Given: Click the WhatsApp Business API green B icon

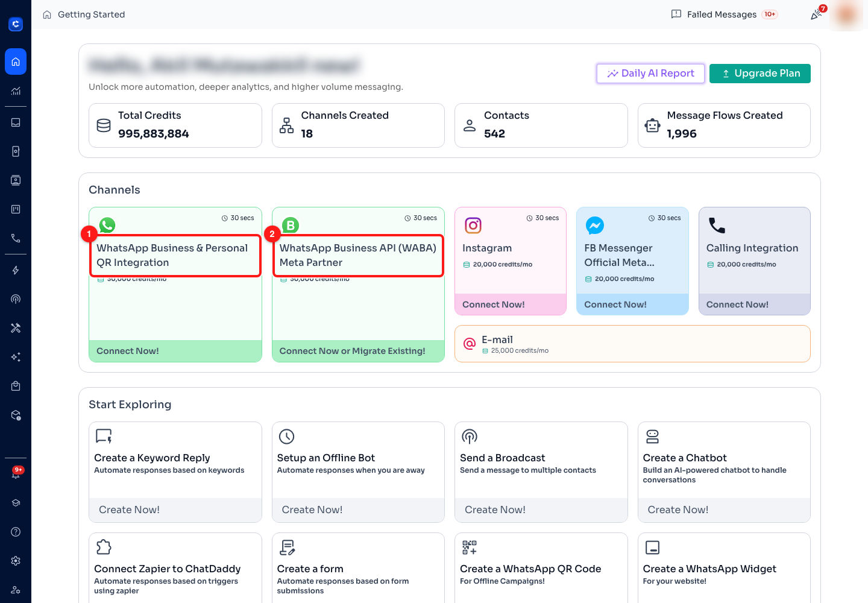Looking at the screenshot, I should click(x=291, y=225).
